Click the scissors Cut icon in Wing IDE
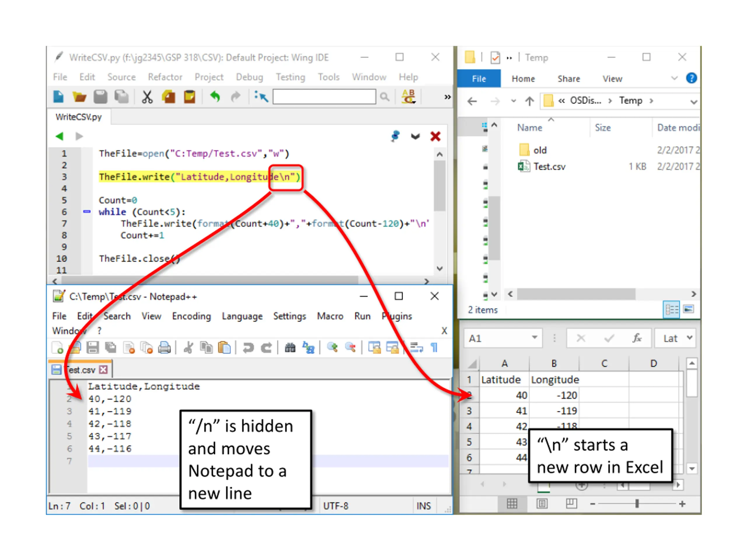This screenshot has width=747, height=560. [x=147, y=97]
